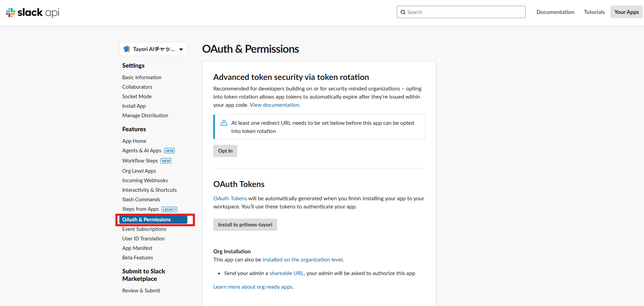Open Event Subscriptions in the sidebar
This screenshot has width=644, height=306.
pyautogui.click(x=144, y=229)
